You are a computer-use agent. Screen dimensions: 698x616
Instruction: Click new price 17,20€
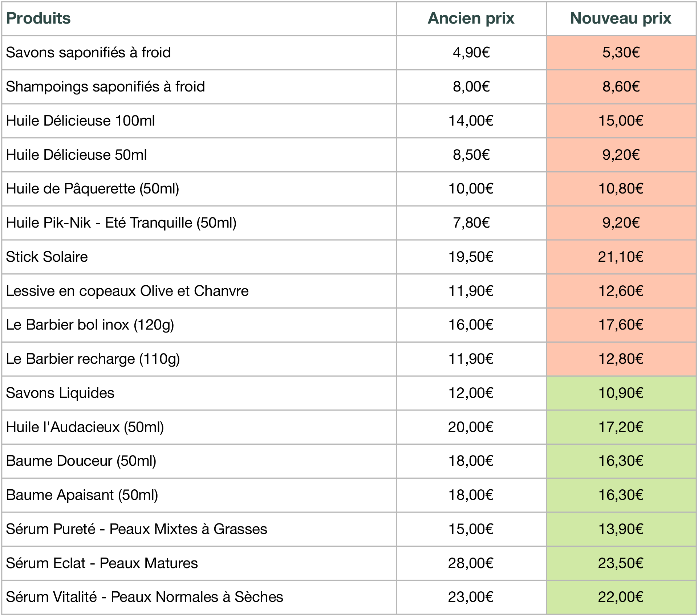pos(621,427)
